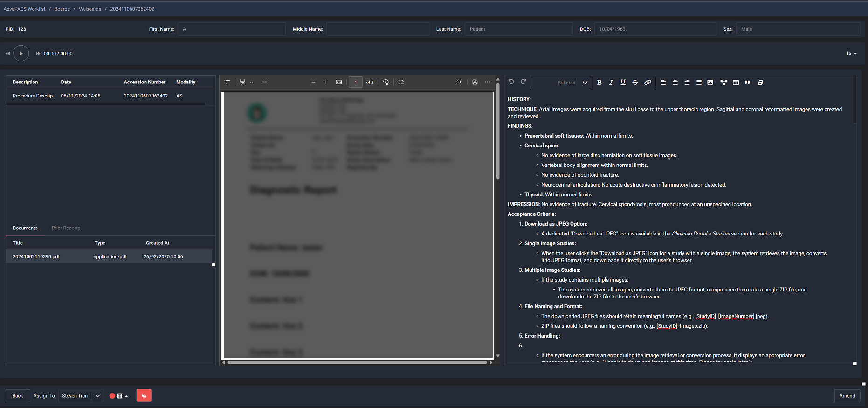The width and height of the screenshot is (868, 408).
Task: Justify report text
Action: (699, 83)
